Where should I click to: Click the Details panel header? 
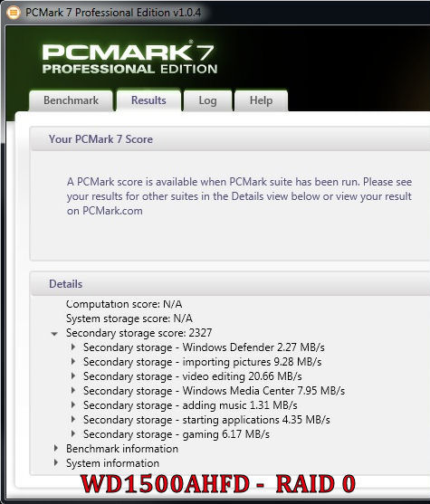pyautogui.click(x=230, y=284)
